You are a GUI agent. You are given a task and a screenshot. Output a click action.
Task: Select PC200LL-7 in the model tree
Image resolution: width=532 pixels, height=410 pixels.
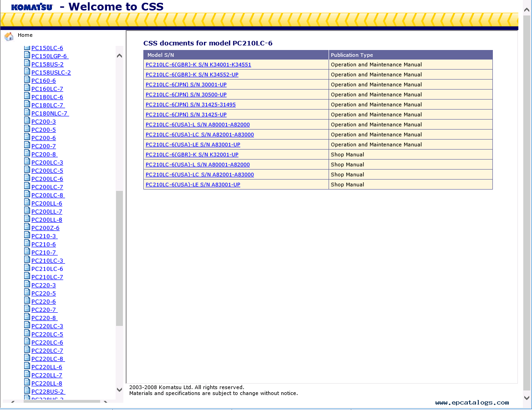[47, 212]
